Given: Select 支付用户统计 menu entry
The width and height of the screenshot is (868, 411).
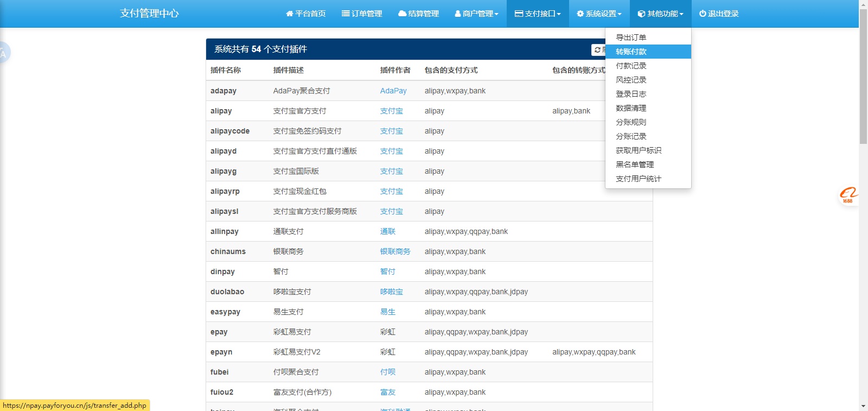Looking at the screenshot, I should pyautogui.click(x=648, y=179).
